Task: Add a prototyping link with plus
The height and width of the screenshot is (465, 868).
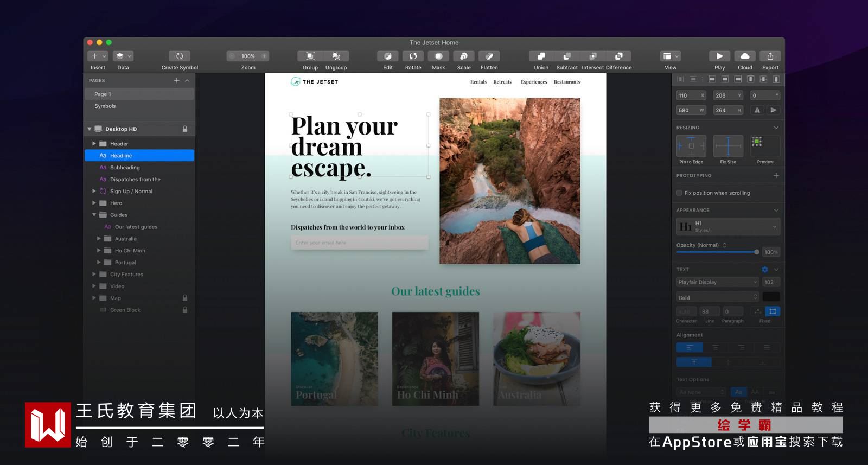Action: point(776,176)
